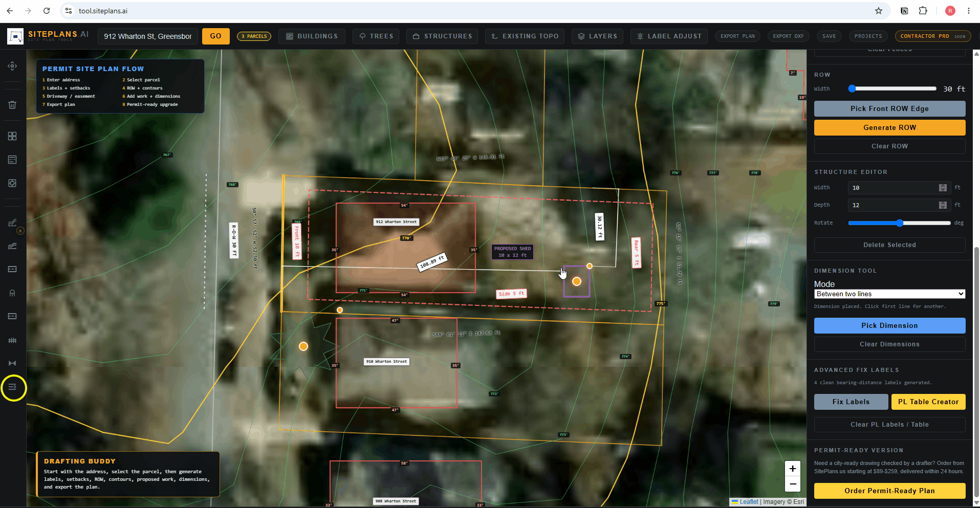This screenshot has height=508, width=980.
Task: Click the small orange X badge in sidebar
Action: tap(20, 231)
